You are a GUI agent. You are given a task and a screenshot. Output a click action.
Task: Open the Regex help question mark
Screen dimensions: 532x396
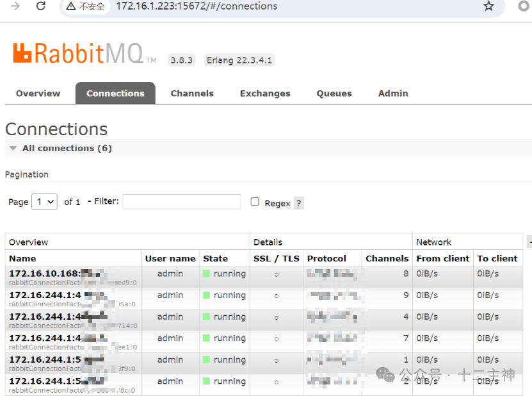(x=298, y=203)
